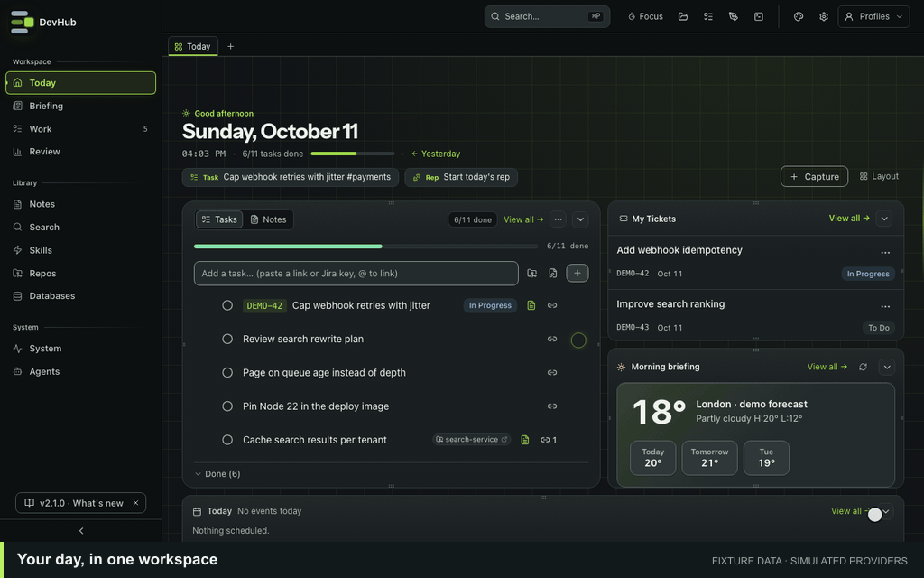Mark Page on queue age task done
The height and width of the screenshot is (578, 924).
tap(227, 373)
